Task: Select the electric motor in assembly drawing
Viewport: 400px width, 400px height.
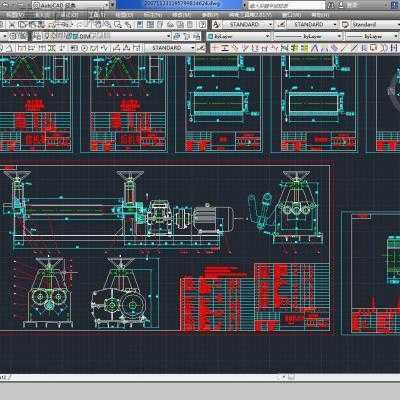Action: pyautogui.click(x=213, y=219)
